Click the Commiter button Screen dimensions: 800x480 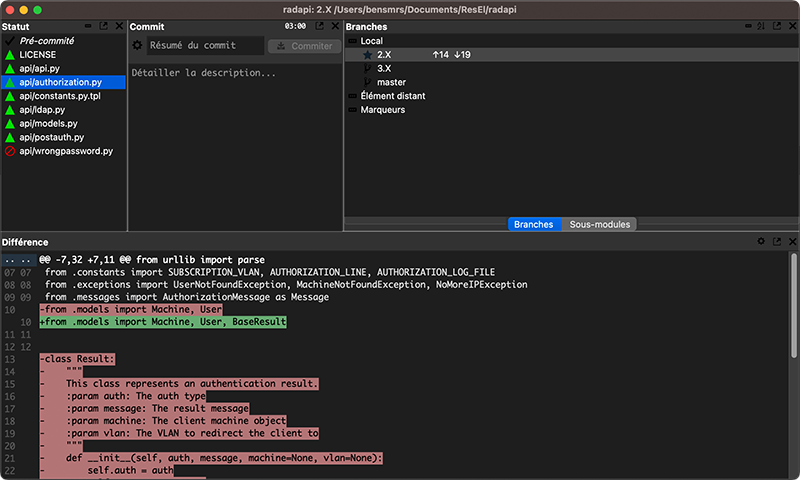click(304, 46)
